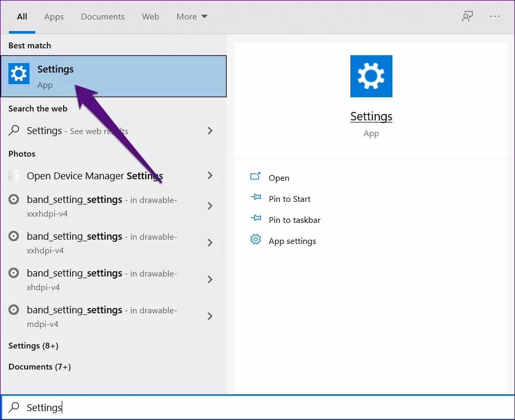The width and height of the screenshot is (515, 420).
Task: Click the Open icon in the actions list
Action: tap(255, 177)
